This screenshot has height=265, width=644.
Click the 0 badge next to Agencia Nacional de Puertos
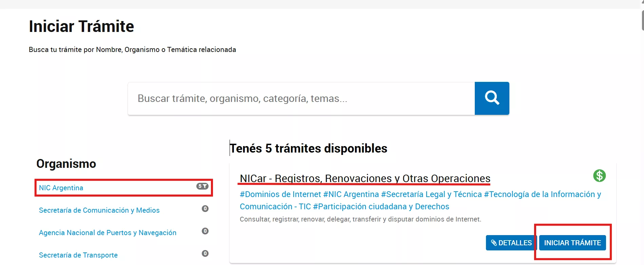point(205,231)
